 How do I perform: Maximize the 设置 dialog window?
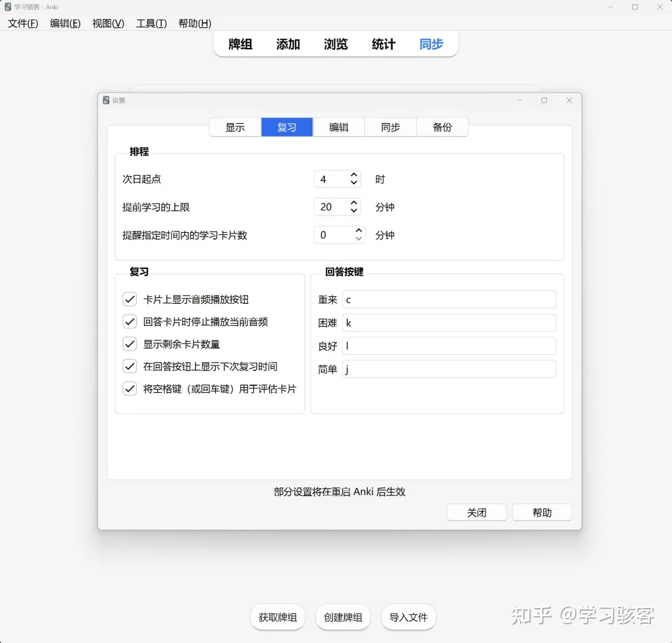pyautogui.click(x=544, y=100)
